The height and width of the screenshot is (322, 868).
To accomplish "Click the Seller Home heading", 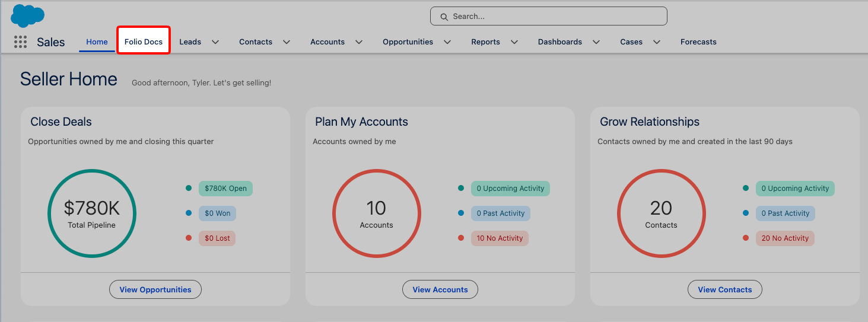I will point(69,79).
